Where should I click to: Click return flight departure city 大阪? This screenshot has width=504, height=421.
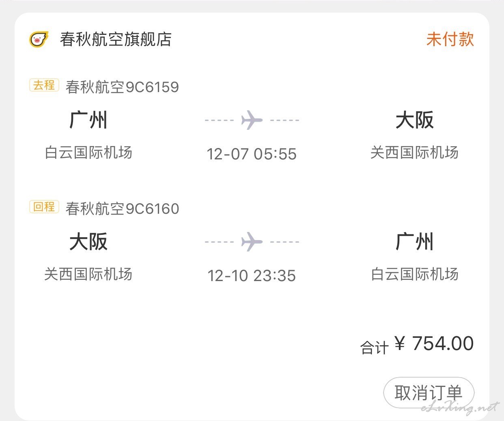click(x=88, y=242)
